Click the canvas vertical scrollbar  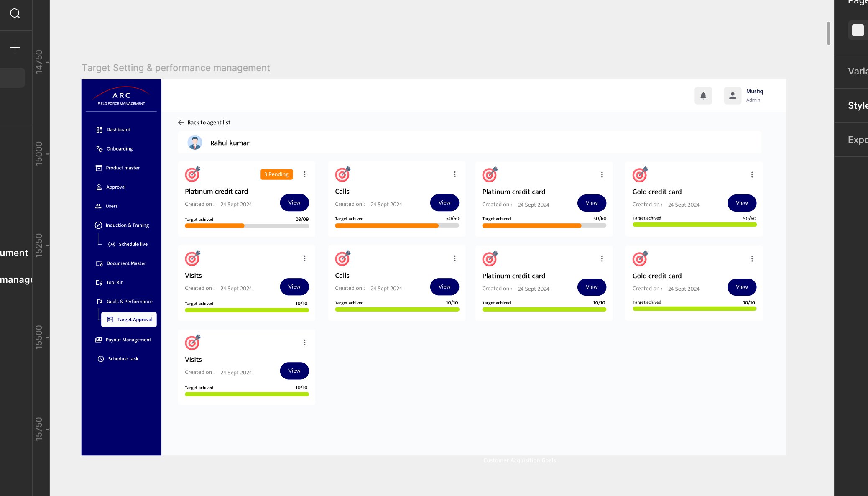pos(828,33)
